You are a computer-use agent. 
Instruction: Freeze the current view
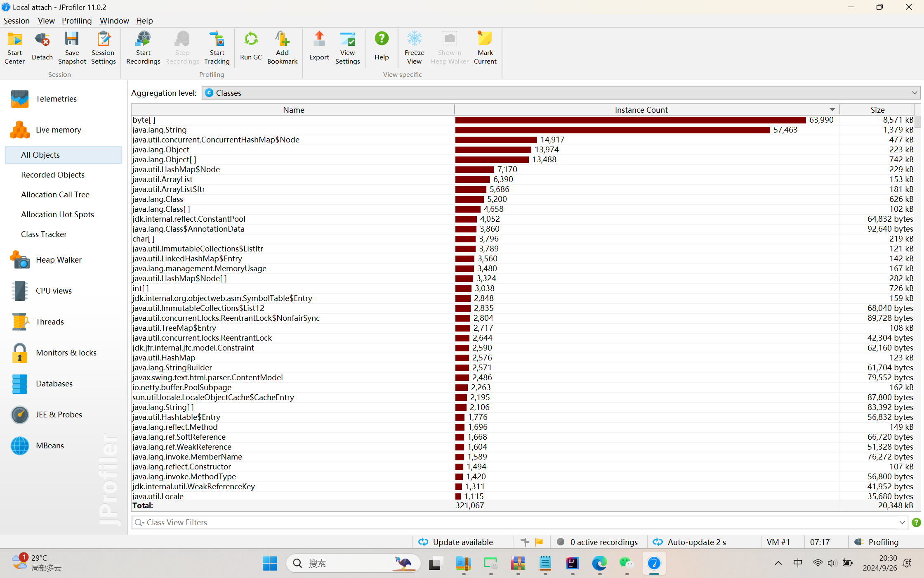point(414,48)
